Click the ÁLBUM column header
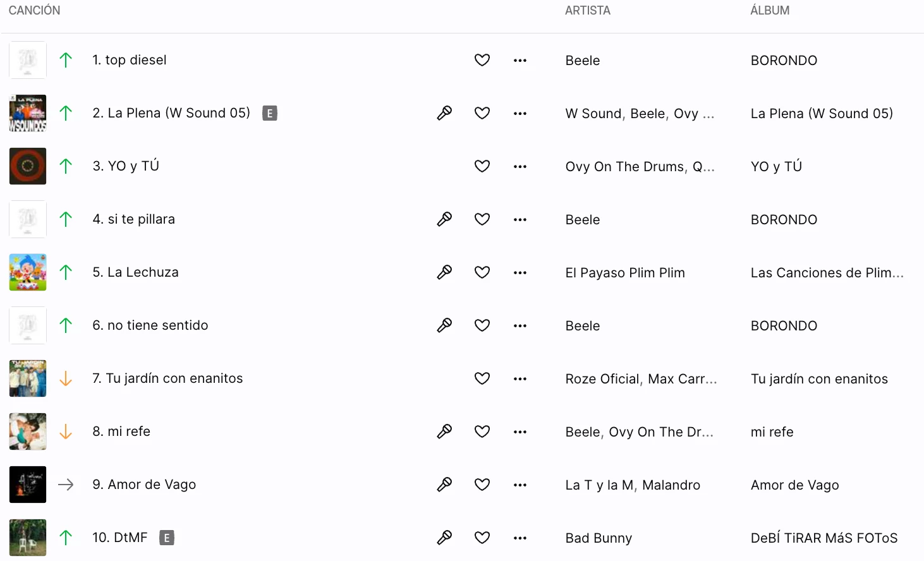The height and width of the screenshot is (561, 924). [770, 11]
